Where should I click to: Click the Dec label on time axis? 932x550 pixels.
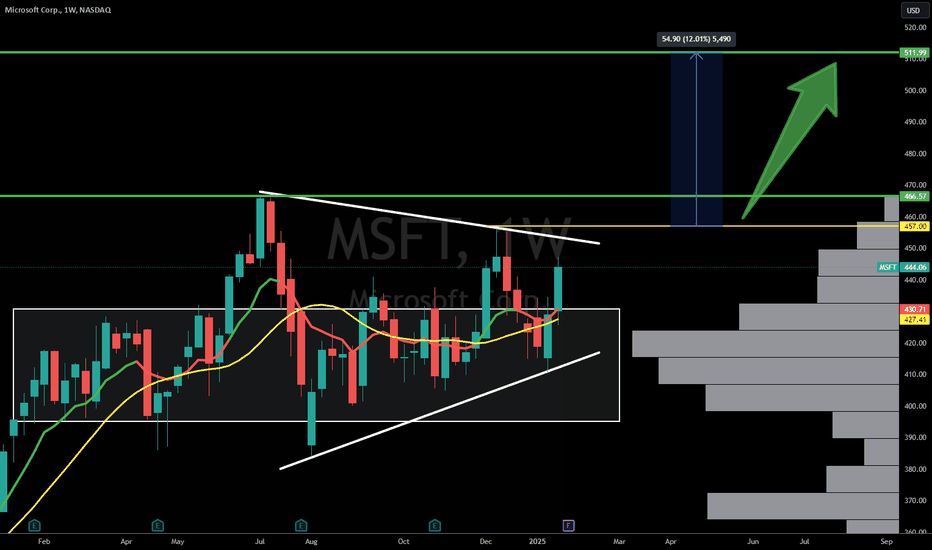tap(486, 542)
